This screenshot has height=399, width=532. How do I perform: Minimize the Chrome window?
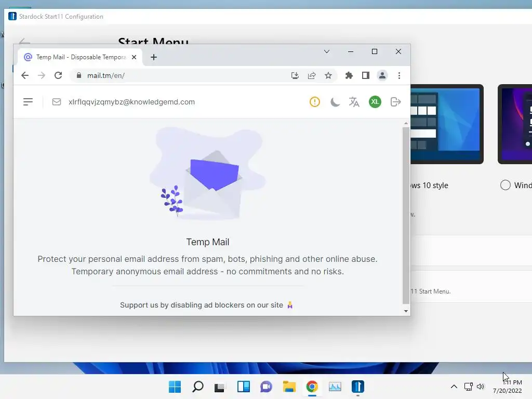(351, 51)
